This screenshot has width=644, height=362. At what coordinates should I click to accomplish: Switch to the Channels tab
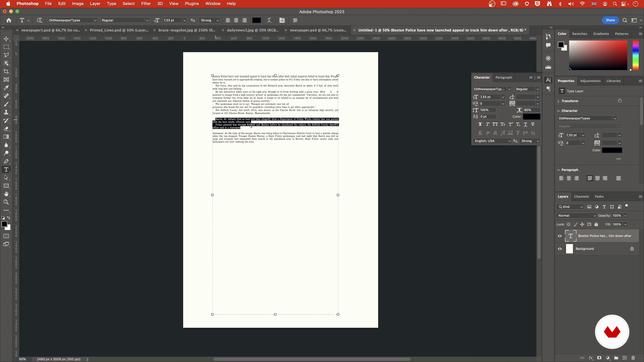pyautogui.click(x=581, y=196)
